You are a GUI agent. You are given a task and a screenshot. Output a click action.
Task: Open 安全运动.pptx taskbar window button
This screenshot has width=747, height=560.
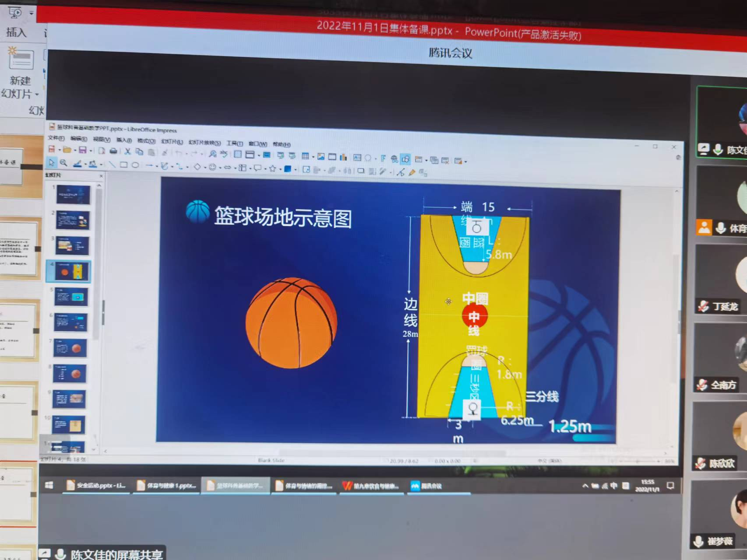(96, 485)
